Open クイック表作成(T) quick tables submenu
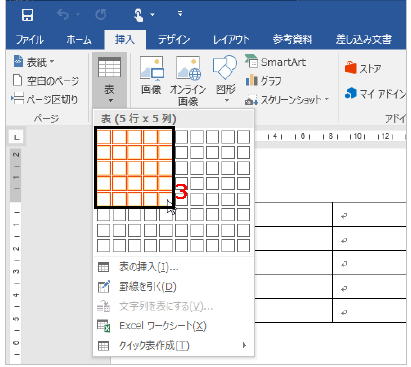Image resolution: width=411 pixels, height=367 pixels. (x=173, y=345)
